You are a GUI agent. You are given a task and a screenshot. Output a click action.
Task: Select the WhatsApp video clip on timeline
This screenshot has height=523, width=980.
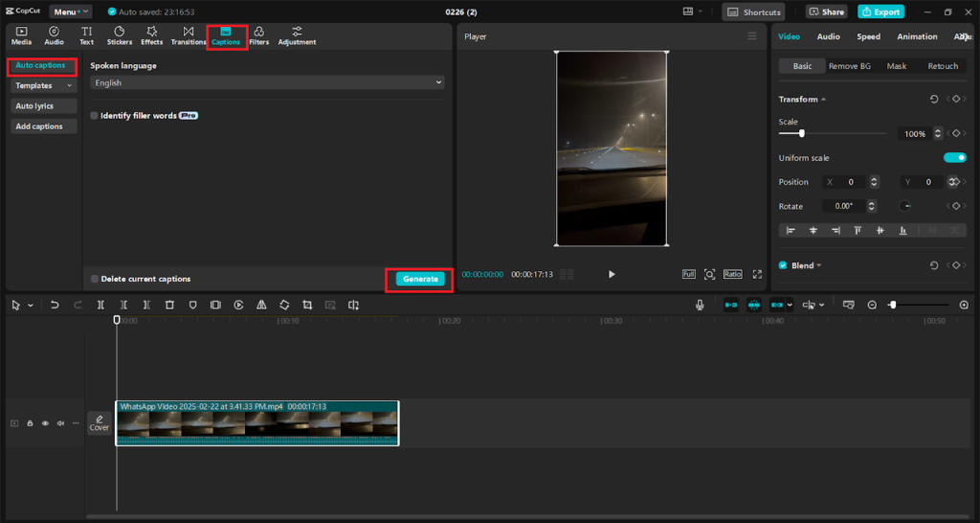click(x=256, y=423)
